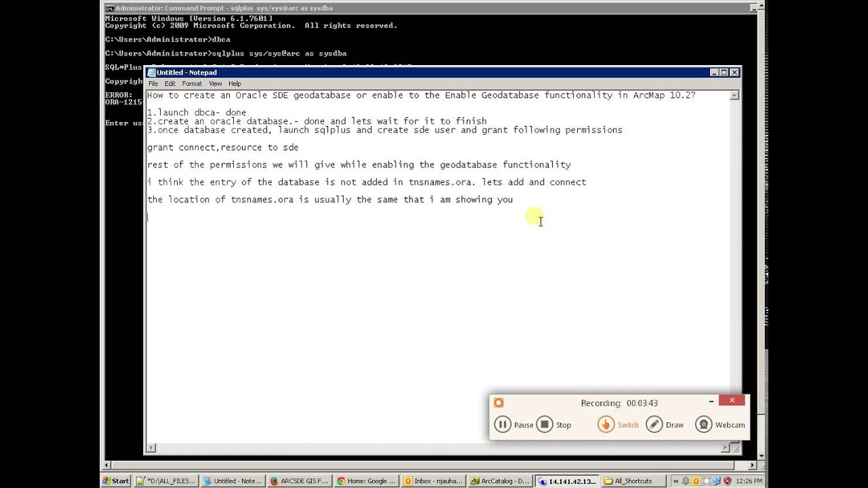Click the 12:26 PM system clock

pyautogui.click(x=749, y=481)
